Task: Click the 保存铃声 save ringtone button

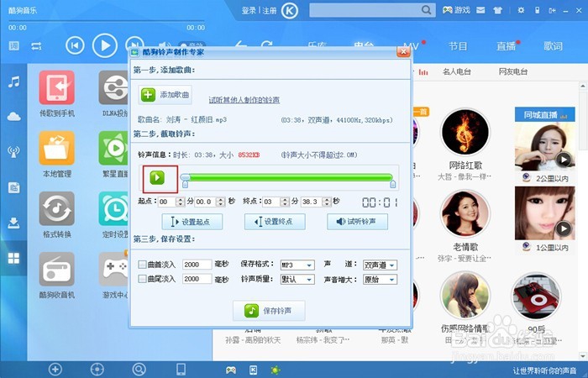Action: point(269,311)
